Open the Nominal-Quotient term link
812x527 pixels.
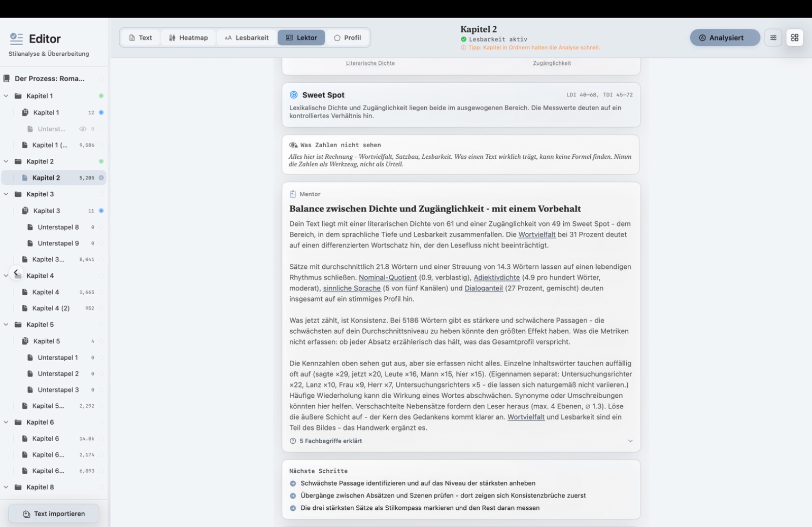388,278
